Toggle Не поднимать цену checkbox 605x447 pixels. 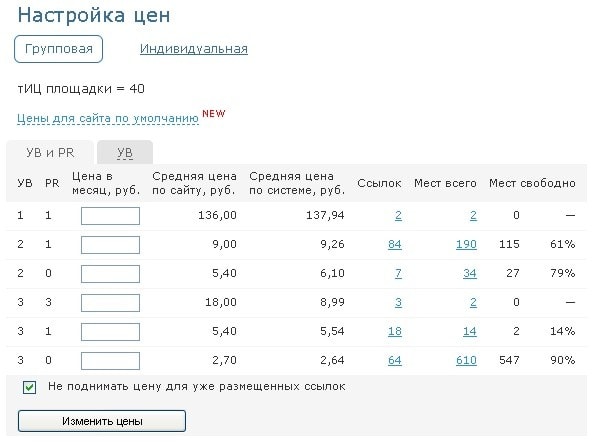[x=29, y=387]
